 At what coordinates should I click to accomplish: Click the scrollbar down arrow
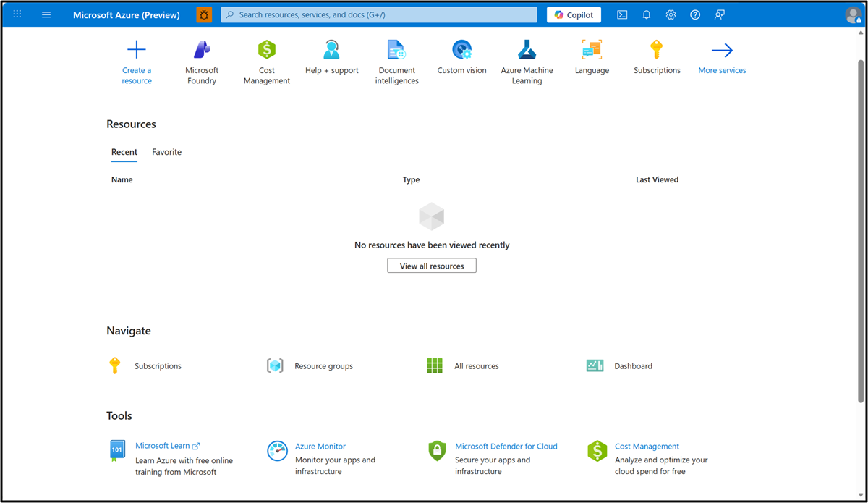(x=861, y=496)
